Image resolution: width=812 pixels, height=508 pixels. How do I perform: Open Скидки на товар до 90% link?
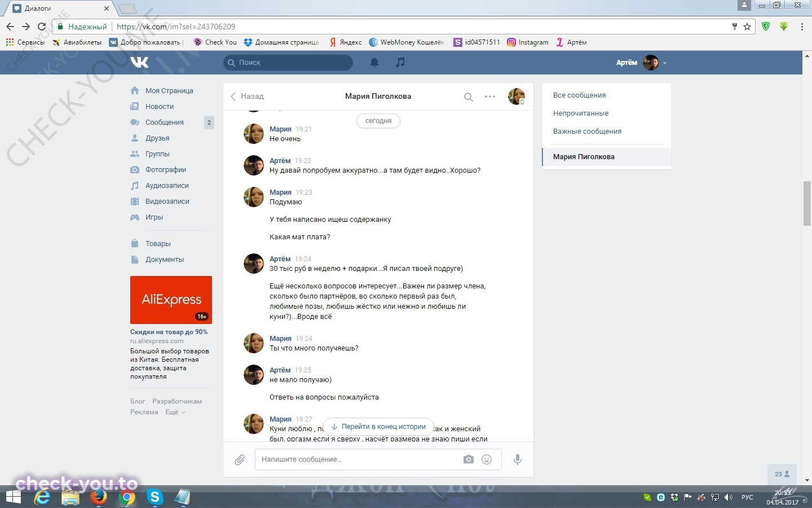(169, 332)
